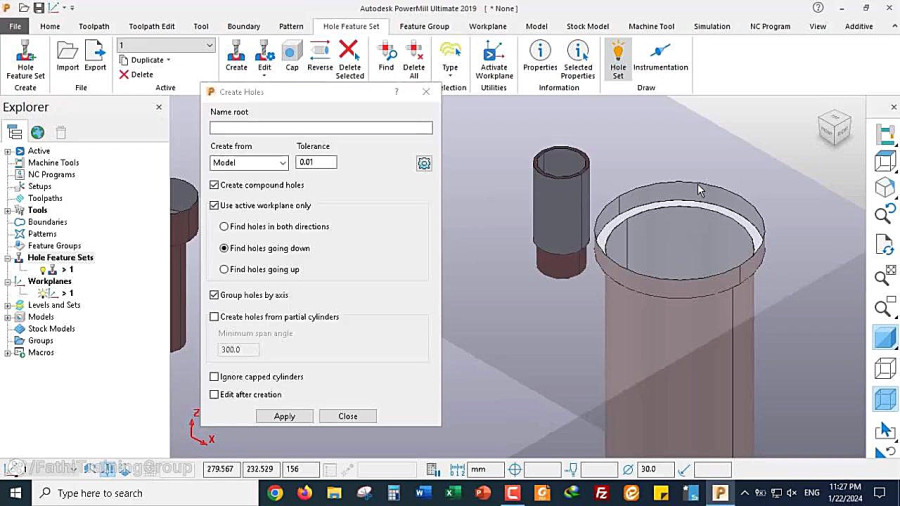
Task: Open the settings gear in Create Holes dialog
Action: pyautogui.click(x=424, y=164)
